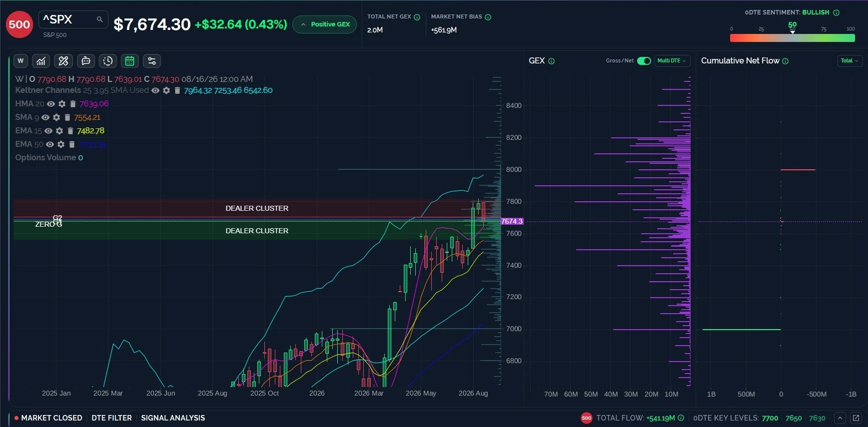Expand the Positive GEX pill
The width and height of the screenshot is (868, 427).
tap(324, 24)
